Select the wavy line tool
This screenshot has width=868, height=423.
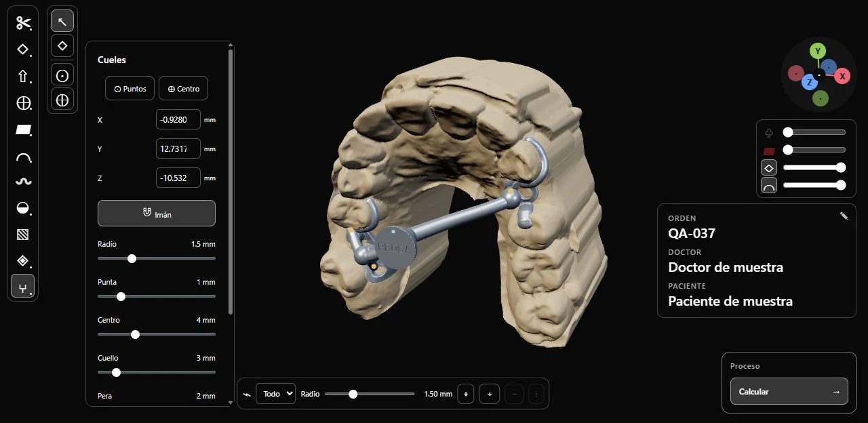pos(24,182)
